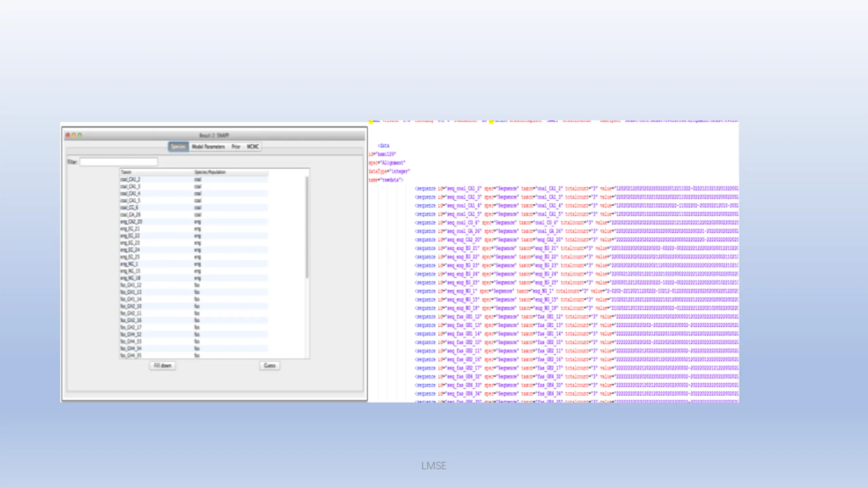Click the taxon table vertical scrollbar
The image size is (868, 488).
[x=307, y=227]
